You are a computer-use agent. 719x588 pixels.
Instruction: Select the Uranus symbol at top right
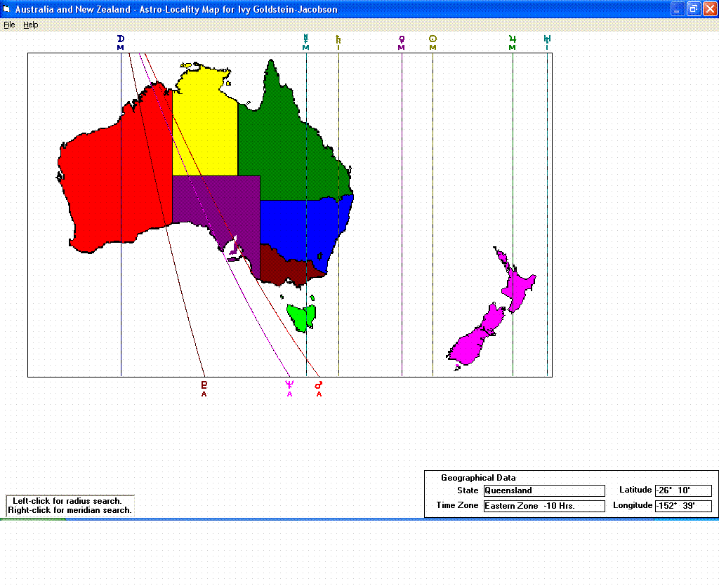pyautogui.click(x=547, y=39)
